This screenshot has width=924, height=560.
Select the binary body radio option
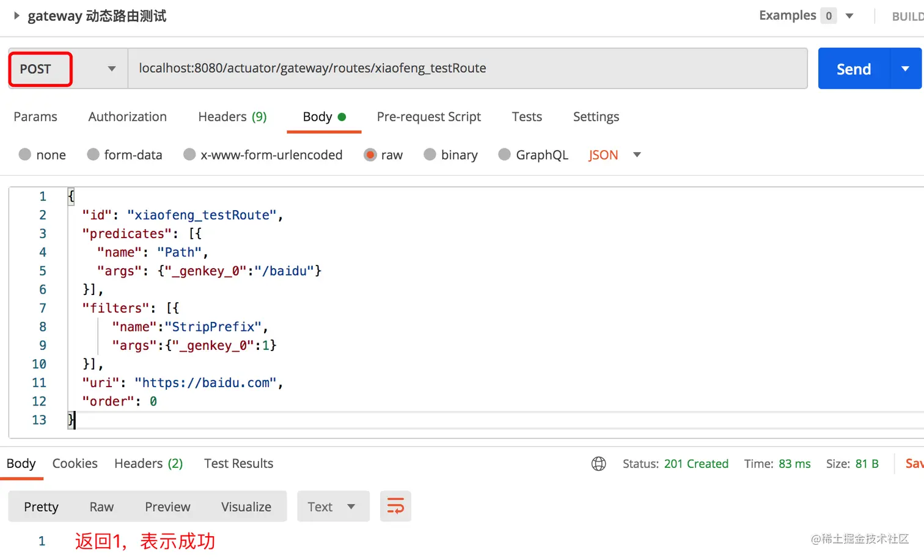point(430,155)
